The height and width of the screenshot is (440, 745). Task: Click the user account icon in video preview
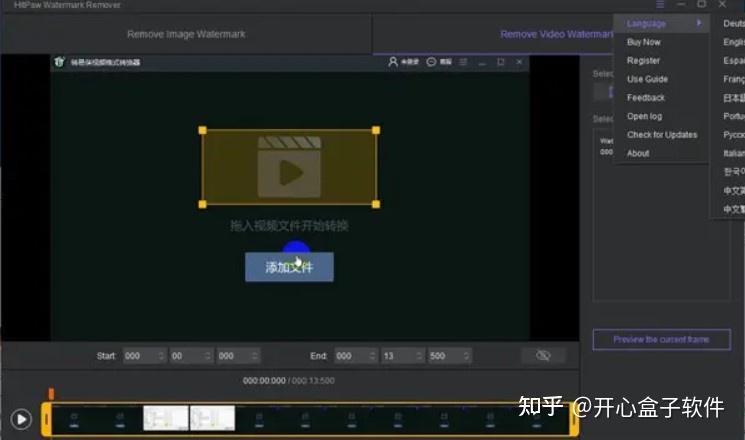click(393, 62)
